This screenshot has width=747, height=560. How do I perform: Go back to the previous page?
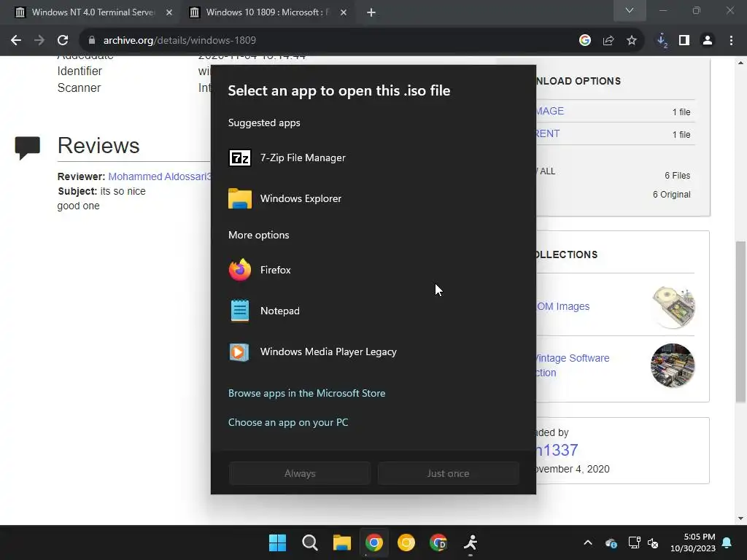point(16,41)
